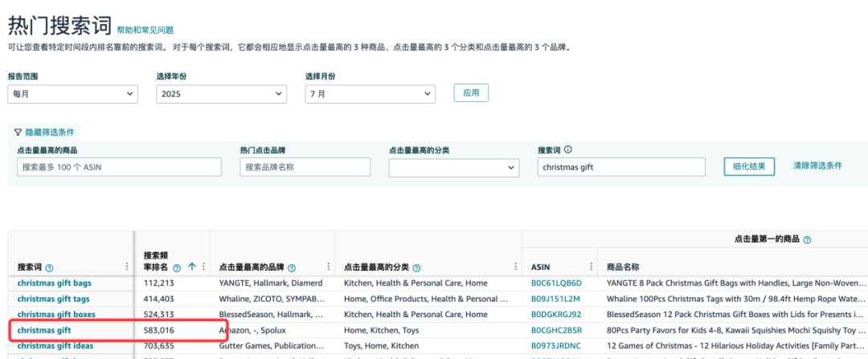Click the rank value 703,635
Viewport: 868px width, 359px height.
[x=159, y=345]
